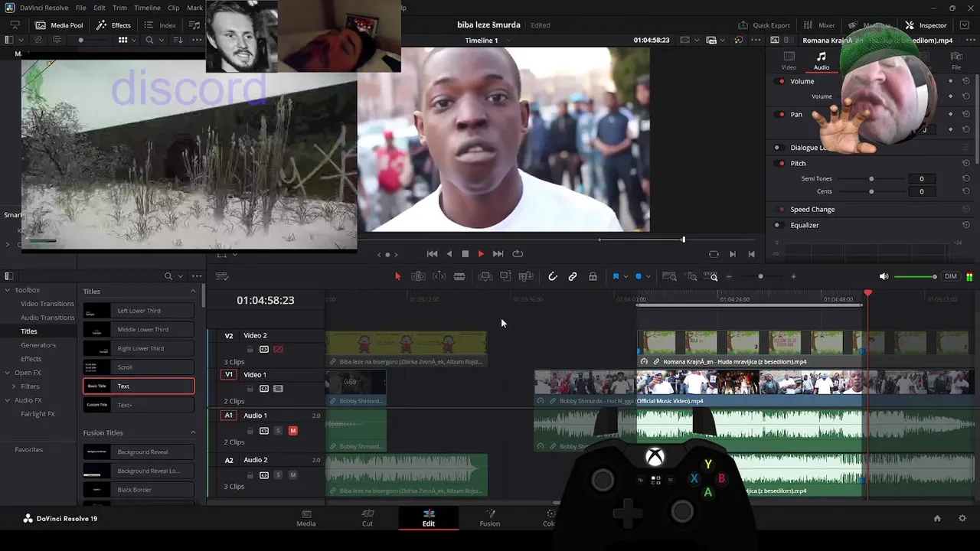Mute monitor via speaker icon
Screen dimensions: 980x551
click(884, 276)
